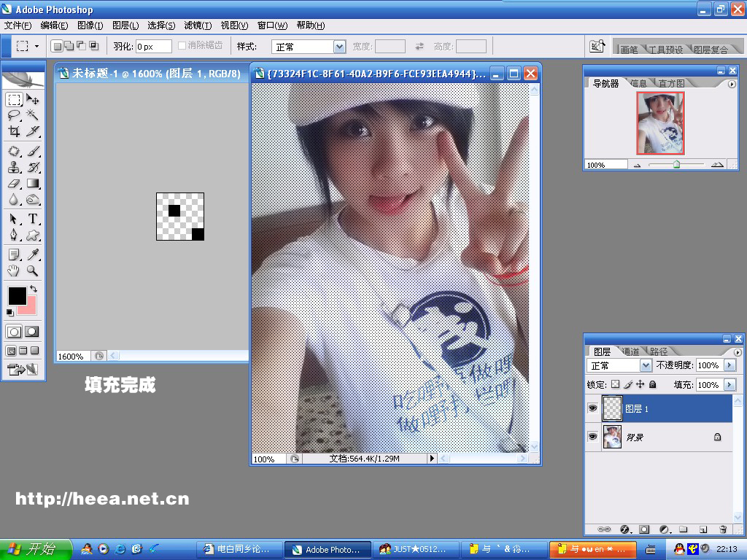Hide 图层 1 using its eye icon
Image resolution: width=747 pixels, height=560 pixels.
click(x=592, y=409)
